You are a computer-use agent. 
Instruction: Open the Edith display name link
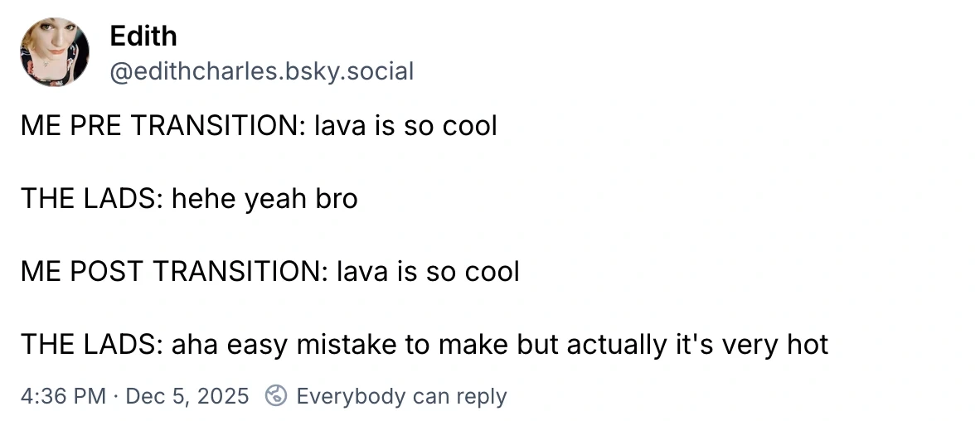pyautogui.click(x=143, y=36)
